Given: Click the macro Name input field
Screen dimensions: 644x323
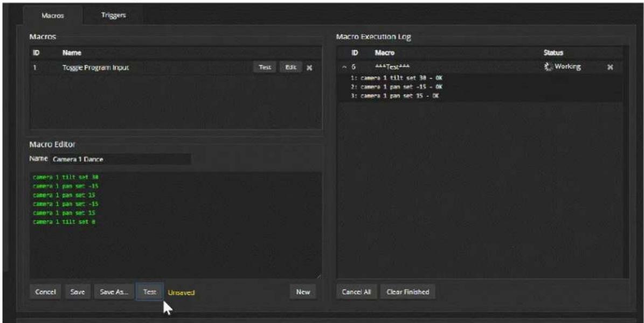Looking at the screenshot, I should pyautogui.click(x=120, y=159).
